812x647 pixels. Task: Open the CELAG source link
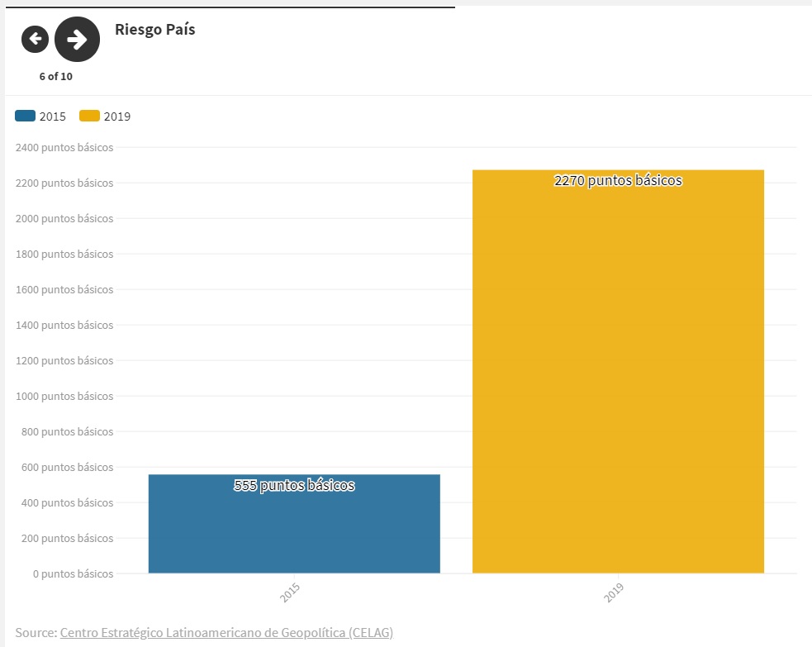point(226,633)
